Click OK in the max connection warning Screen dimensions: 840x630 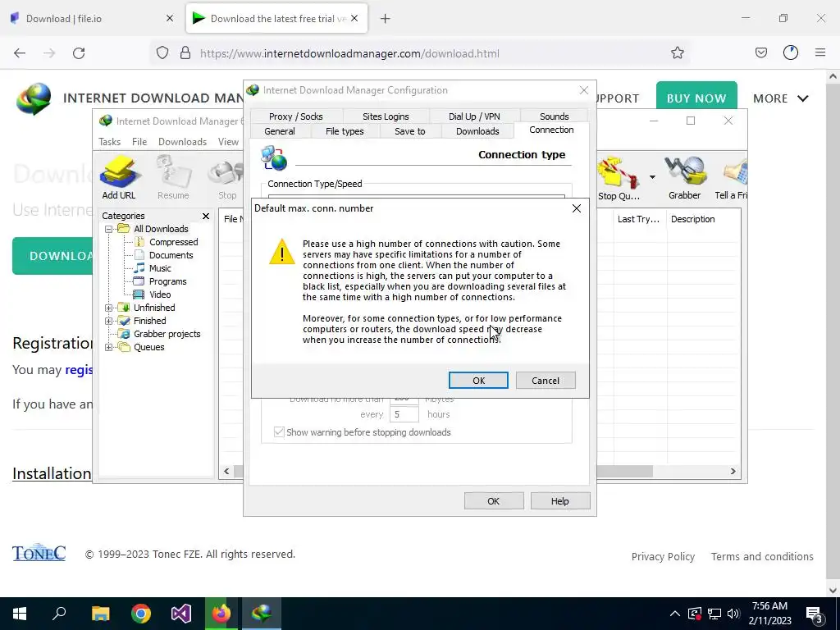[478, 381]
